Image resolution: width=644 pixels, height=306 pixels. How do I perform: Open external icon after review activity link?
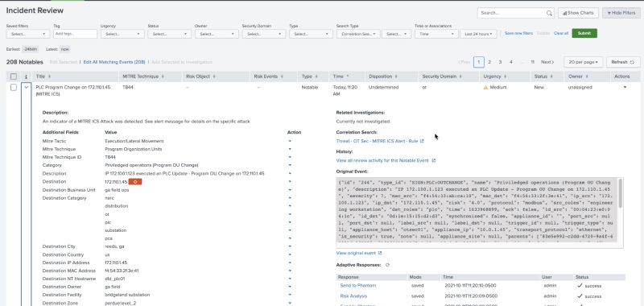(x=434, y=160)
